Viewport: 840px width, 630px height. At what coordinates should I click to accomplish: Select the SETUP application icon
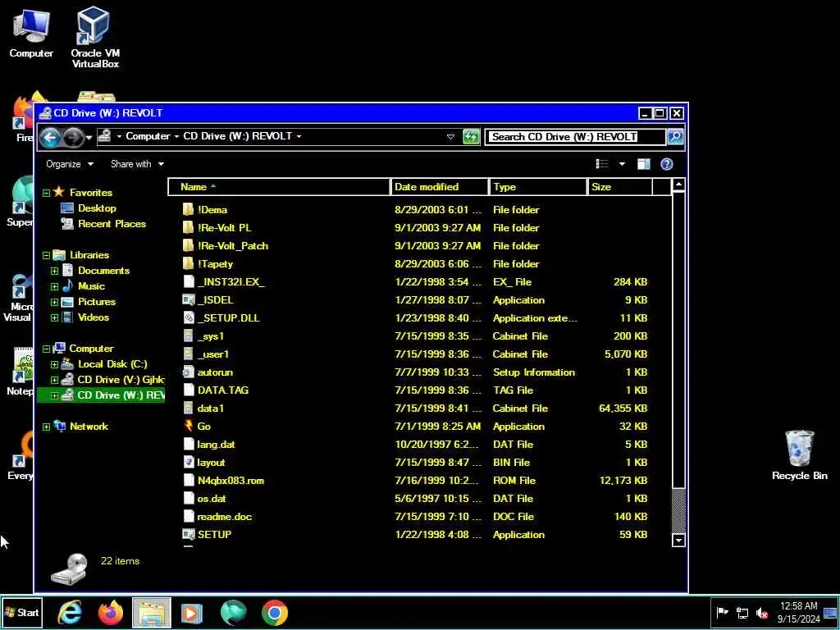click(188, 535)
